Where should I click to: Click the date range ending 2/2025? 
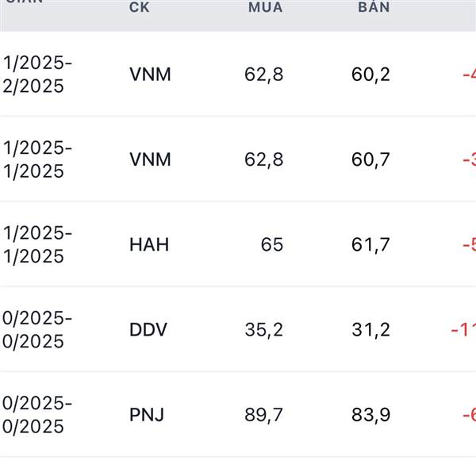37,75
